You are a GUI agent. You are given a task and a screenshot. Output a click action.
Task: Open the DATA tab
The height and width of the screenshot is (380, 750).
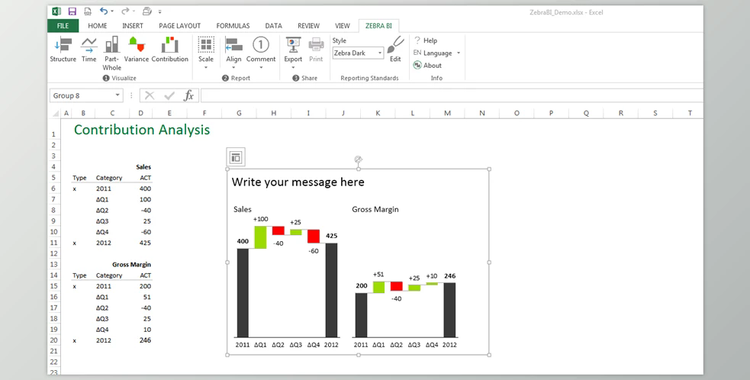[x=274, y=26]
